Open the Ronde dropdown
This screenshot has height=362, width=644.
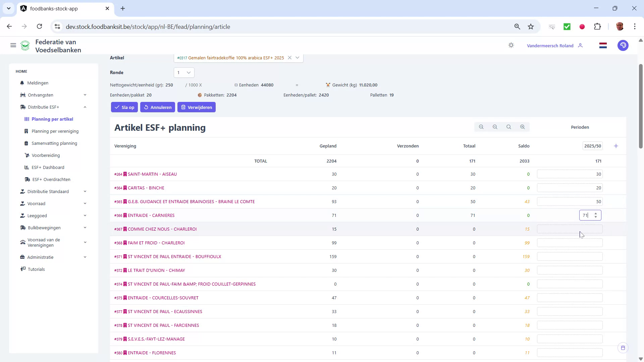pos(183,72)
